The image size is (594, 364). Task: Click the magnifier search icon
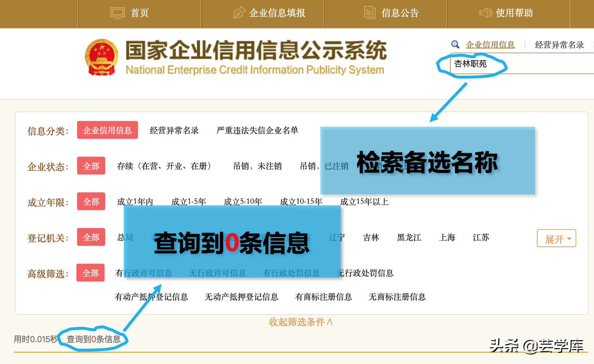[455, 44]
